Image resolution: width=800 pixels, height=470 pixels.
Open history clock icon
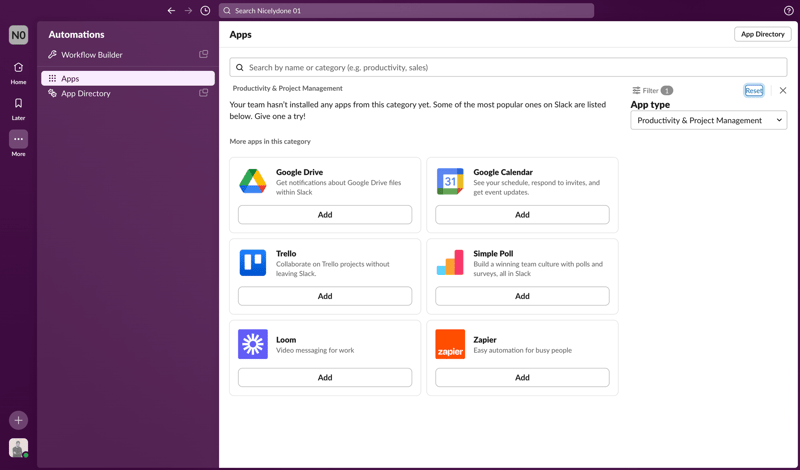tap(205, 11)
